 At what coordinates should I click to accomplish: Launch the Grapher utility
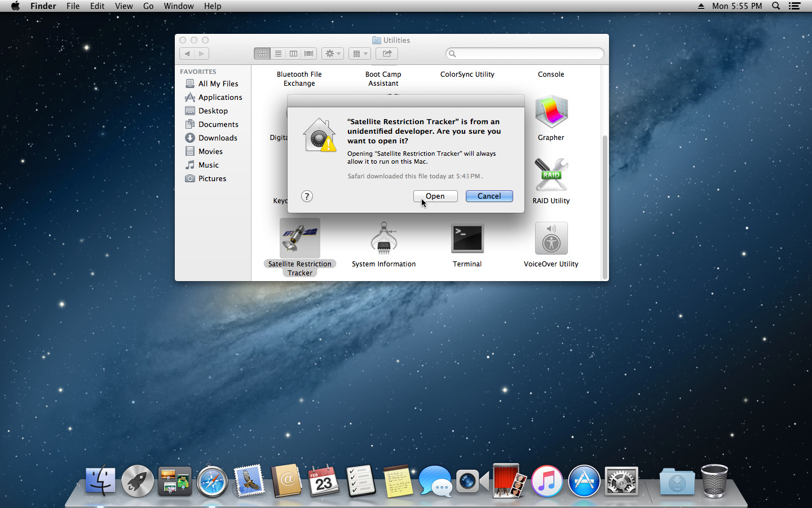click(x=551, y=112)
